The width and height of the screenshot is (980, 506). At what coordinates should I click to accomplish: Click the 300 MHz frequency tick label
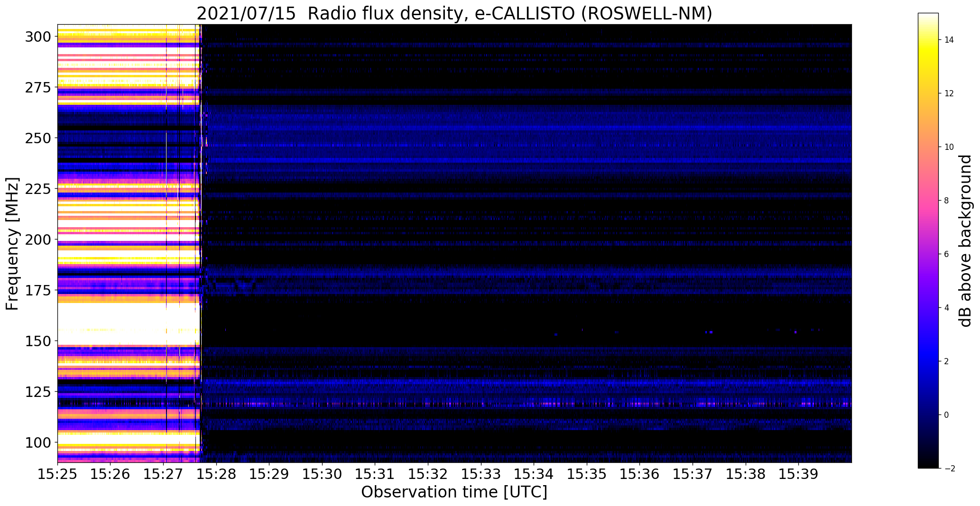(x=38, y=37)
